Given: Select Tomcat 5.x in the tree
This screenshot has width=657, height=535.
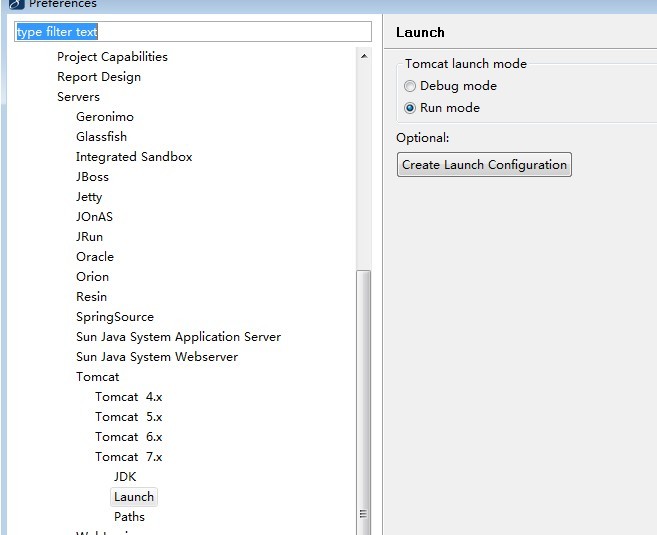Looking at the screenshot, I should click(x=129, y=417).
